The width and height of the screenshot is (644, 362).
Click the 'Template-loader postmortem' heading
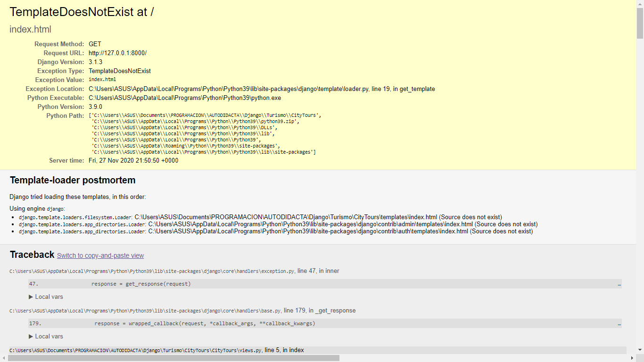coord(73,180)
